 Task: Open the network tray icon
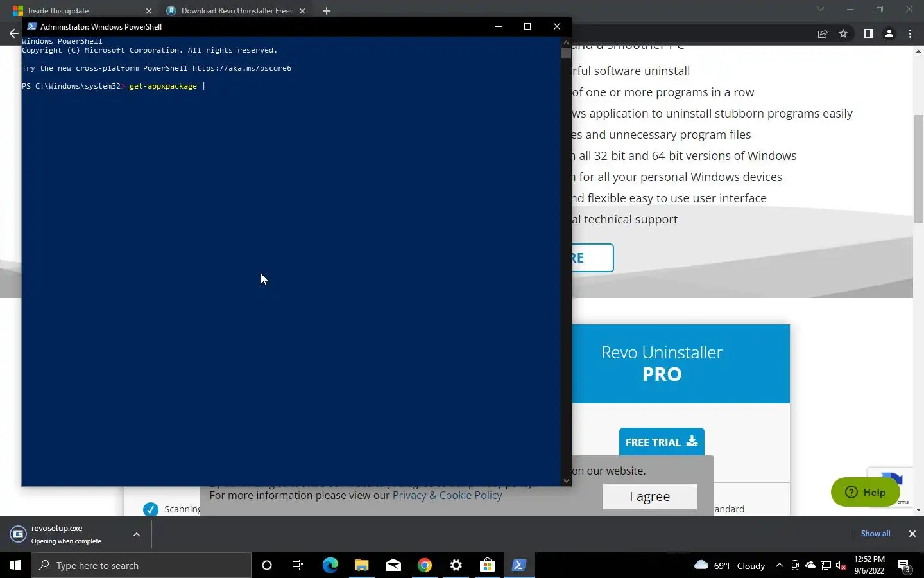coord(826,565)
